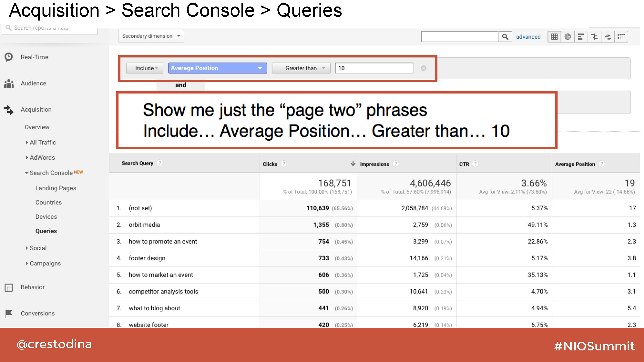Click the search magnifier beside the filter box
644x362 pixels.
tap(505, 36)
